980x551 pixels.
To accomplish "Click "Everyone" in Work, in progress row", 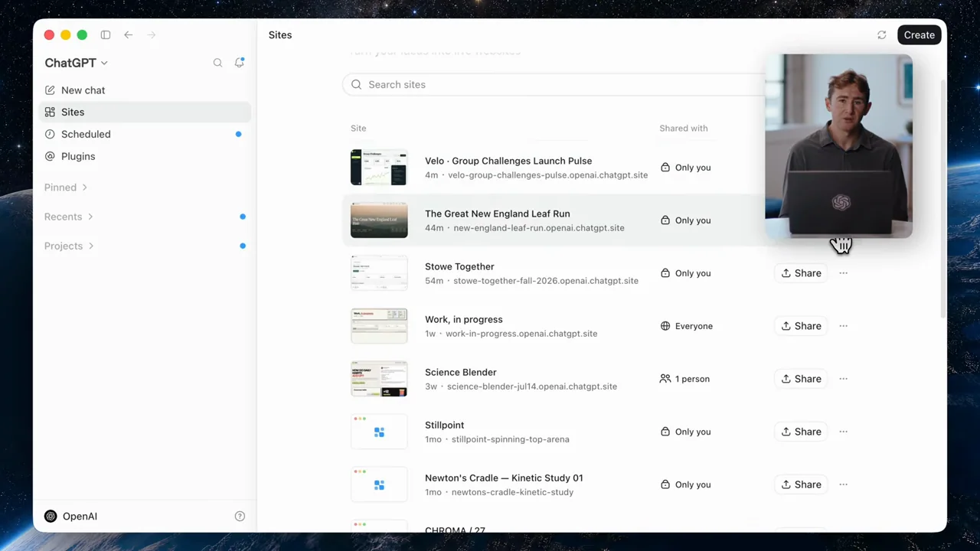I will [694, 326].
